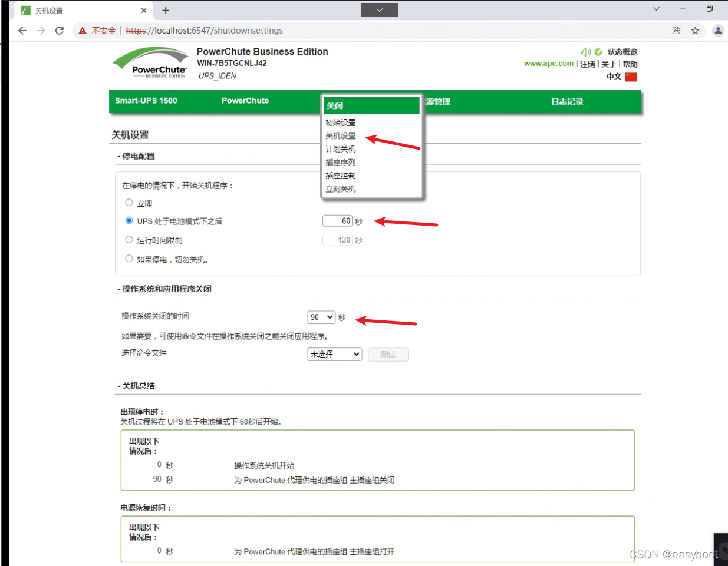Click the 选择命令文件 label
This screenshot has width=728, height=566.
tap(144, 353)
